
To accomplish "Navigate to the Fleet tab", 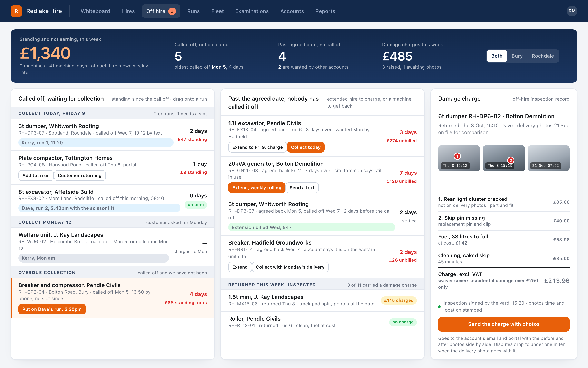I will pyautogui.click(x=217, y=11).
